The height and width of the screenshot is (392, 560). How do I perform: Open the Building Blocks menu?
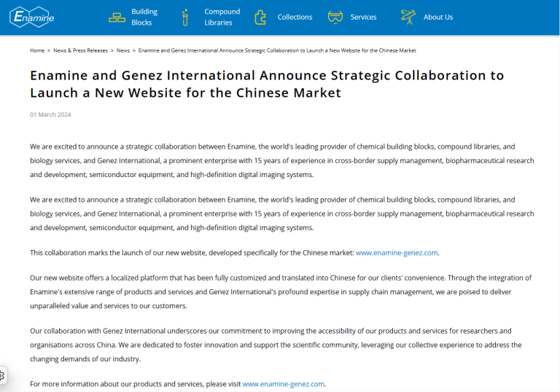[x=144, y=17]
